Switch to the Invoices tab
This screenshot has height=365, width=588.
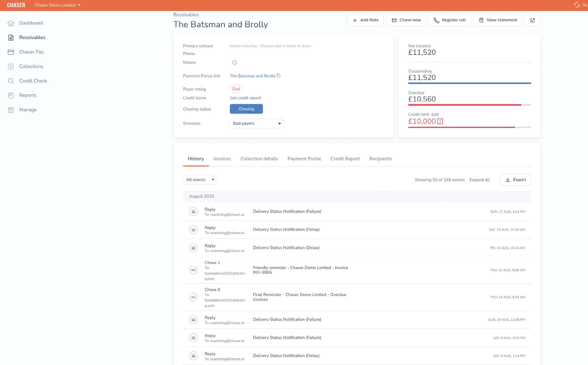[222, 159]
